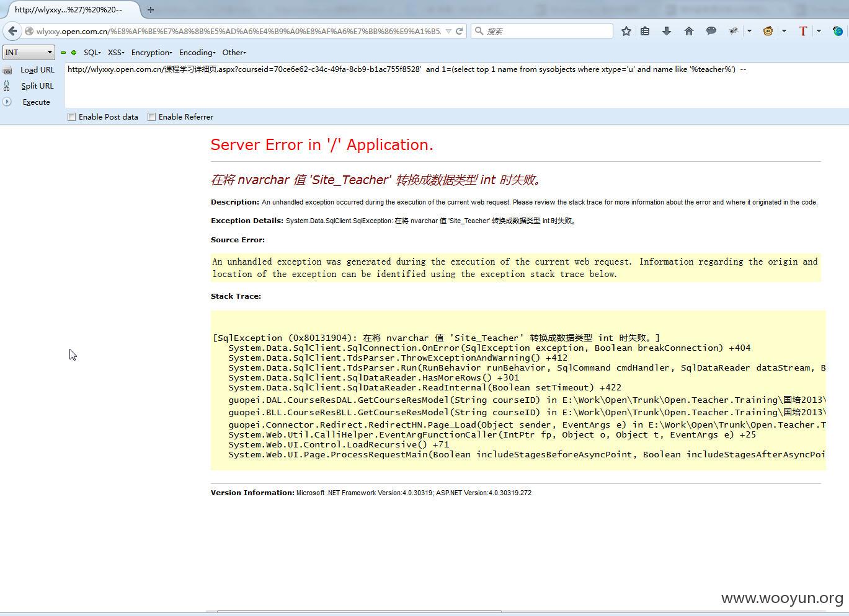Go back with the browser back arrow
The width and height of the screenshot is (849, 616).
pyautogui.click(x=12, y=31)
